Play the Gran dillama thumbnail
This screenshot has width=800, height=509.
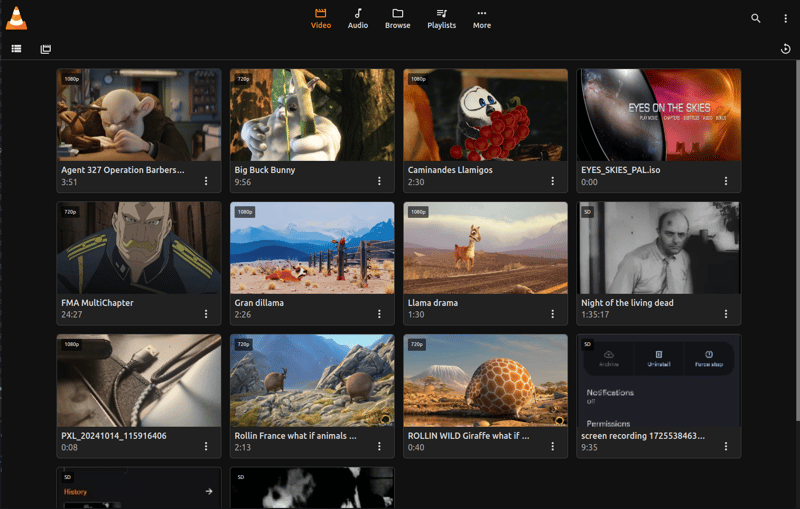click(x=312, y=248)
